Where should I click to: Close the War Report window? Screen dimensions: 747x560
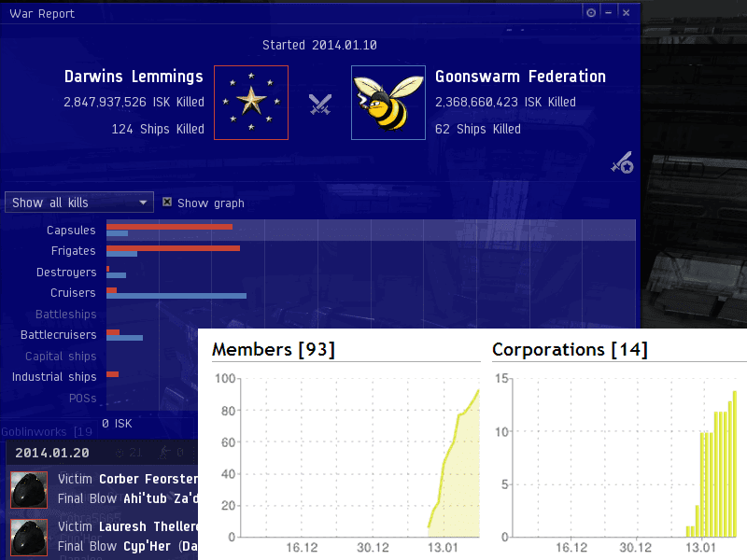click(626, 13)
